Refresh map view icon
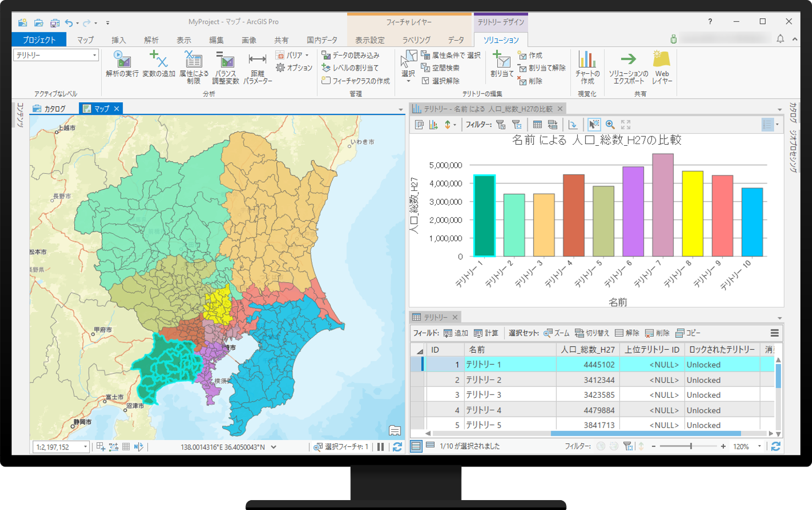 [397, 447]
